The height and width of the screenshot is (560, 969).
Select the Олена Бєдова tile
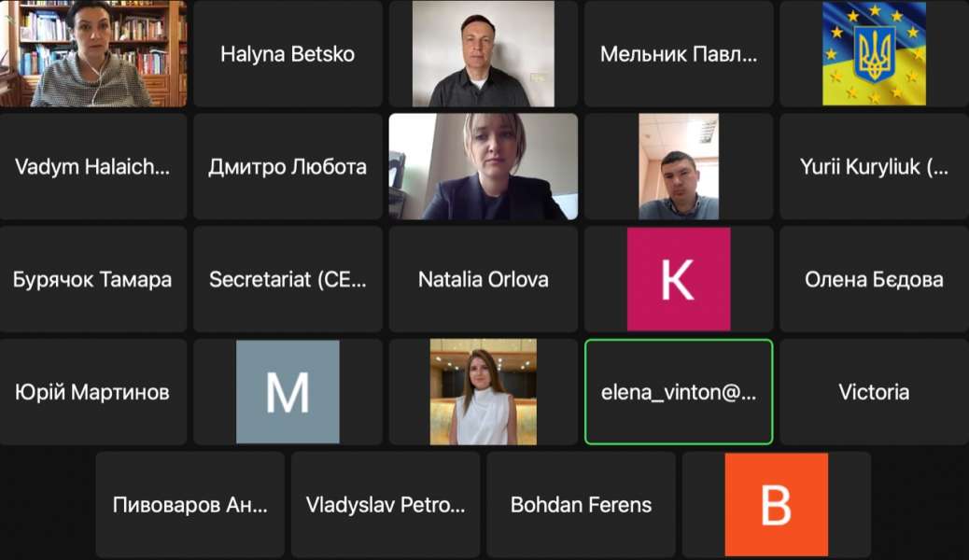click(874, 279)
